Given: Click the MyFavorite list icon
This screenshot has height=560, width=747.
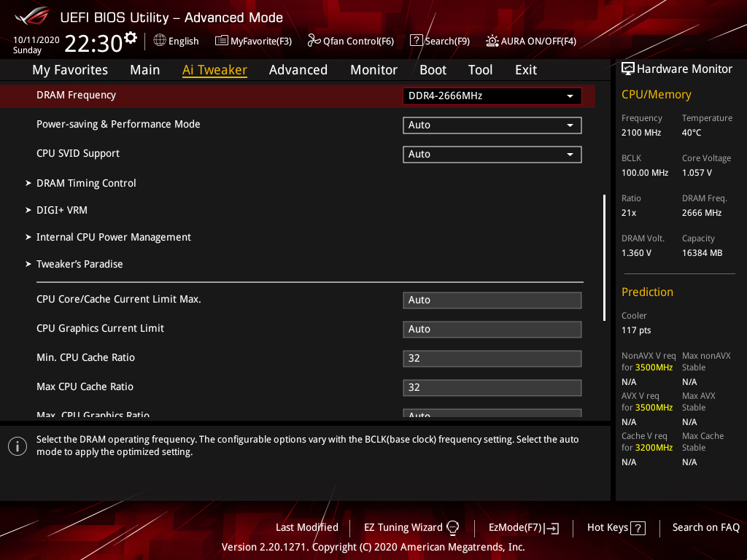Looking at the screenshot, I should pos(222,41).
